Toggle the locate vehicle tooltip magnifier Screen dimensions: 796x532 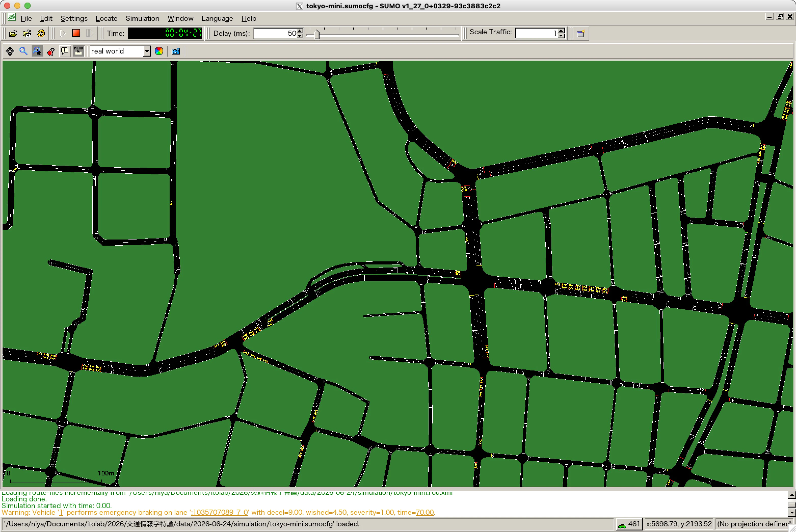click(x=37, y=51)
